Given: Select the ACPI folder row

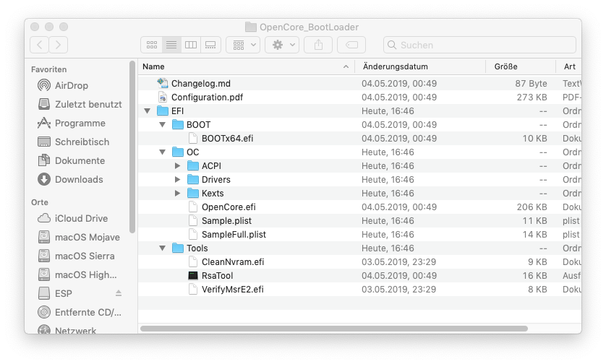Looking at the screenshot, I should pos(360,166).
